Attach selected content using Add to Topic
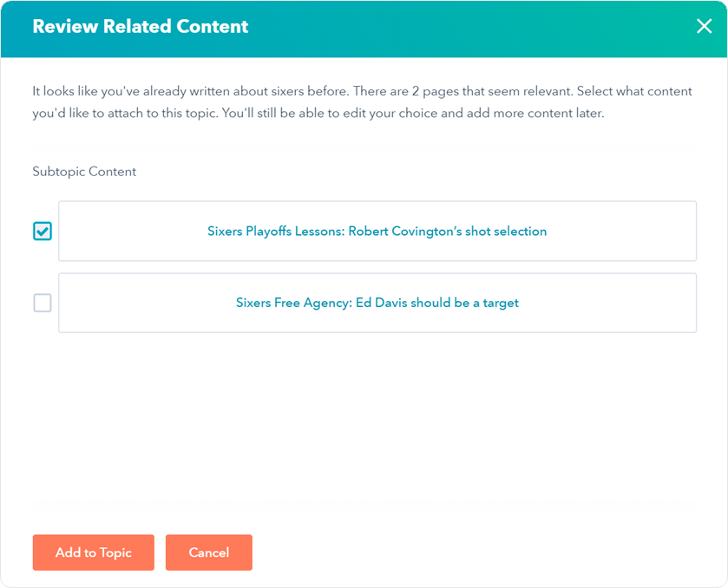The height and width of the screenshot is (588, 728). click(x=94, y=552)
